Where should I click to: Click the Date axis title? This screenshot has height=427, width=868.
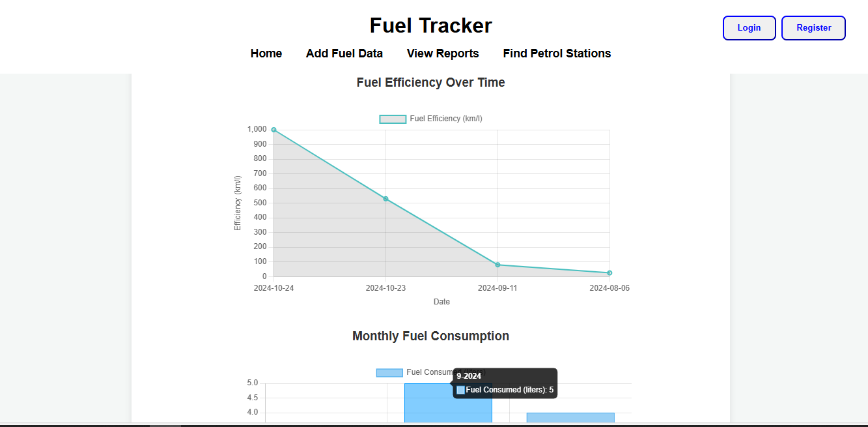coord(441,302)
